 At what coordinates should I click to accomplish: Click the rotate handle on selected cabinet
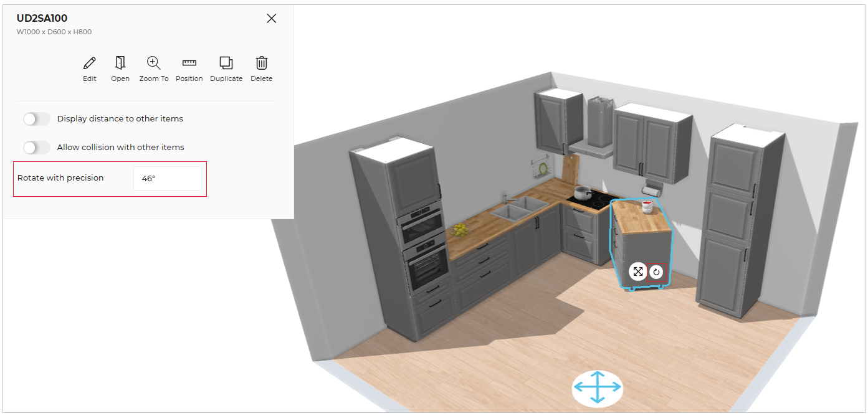(656, 272)
